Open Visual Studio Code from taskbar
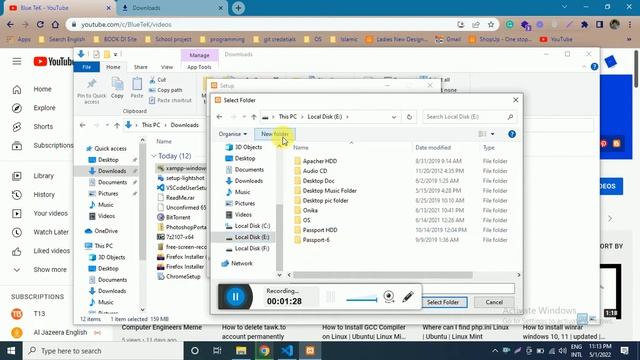This screenshot has width=640, height=360. 287,351
